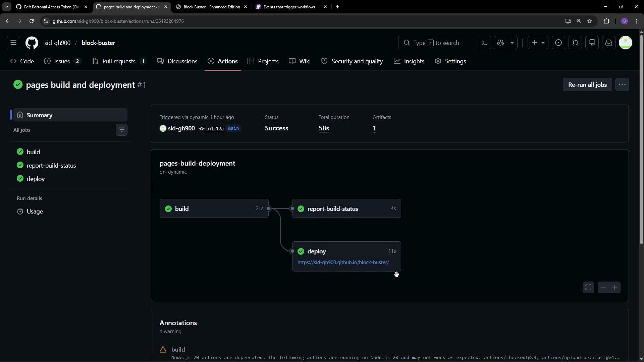The image size is (644, 362).
Task: Open the build node in workflow graph
Action: [x=214, y=208]
